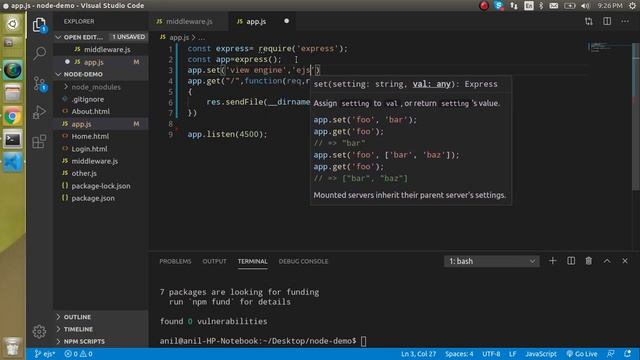Maximize the terminal panel size
Image resolution: width=640 pixels, height=360 pixels.
[607, 261]
